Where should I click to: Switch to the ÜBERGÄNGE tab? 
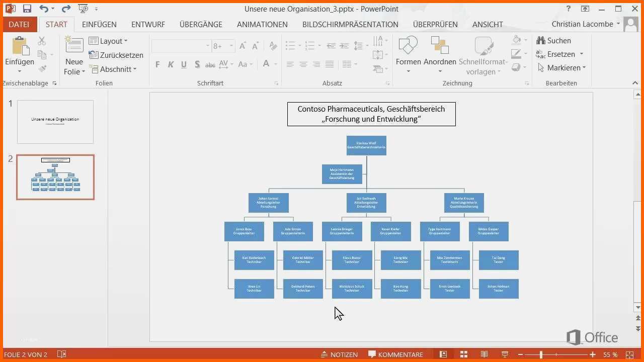201,24
